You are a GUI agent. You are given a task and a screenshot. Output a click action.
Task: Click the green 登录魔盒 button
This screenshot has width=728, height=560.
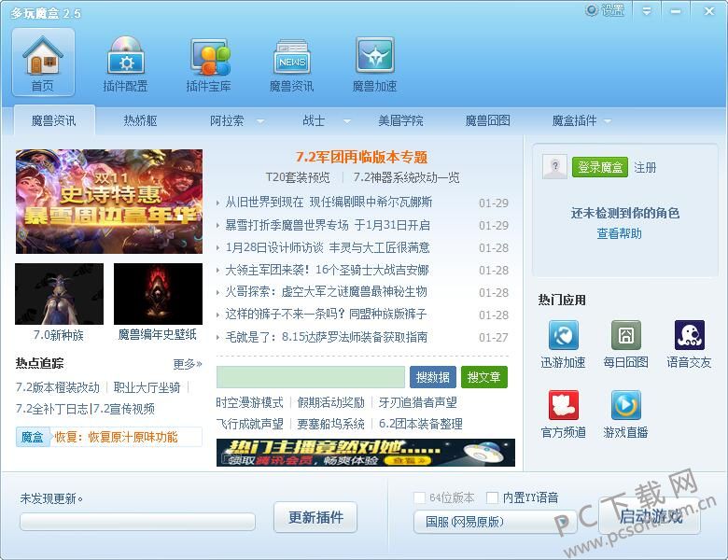(599, 167)
